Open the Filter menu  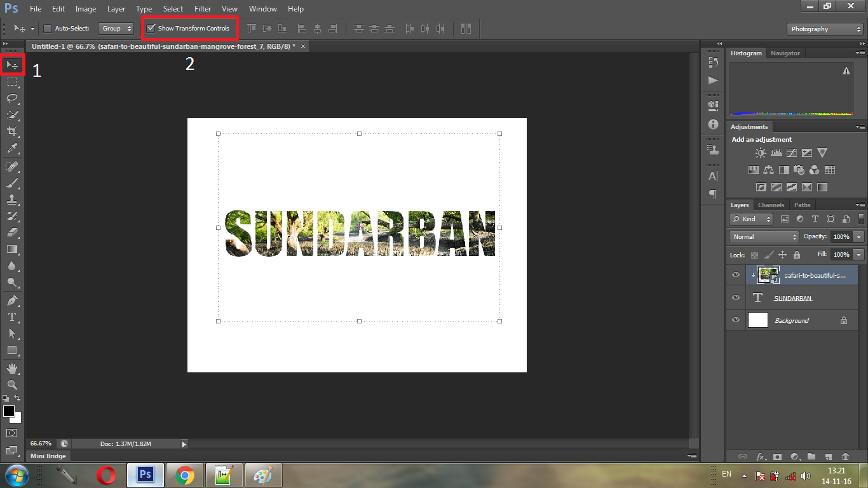click(203, 9)
